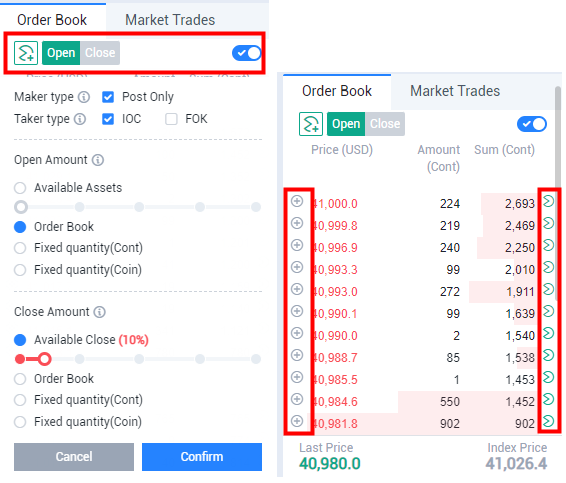The width and height of the screenshot is (566, 483).
Task: Click the Close mode button in right order book
Action: [x=385, y=124]
